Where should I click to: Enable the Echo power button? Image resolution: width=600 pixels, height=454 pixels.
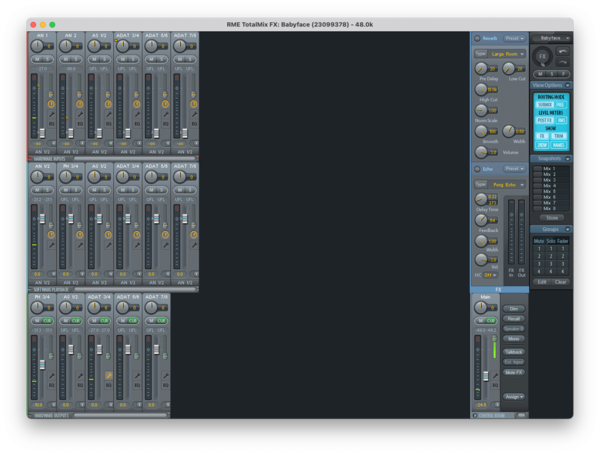[x=477, y=169]
